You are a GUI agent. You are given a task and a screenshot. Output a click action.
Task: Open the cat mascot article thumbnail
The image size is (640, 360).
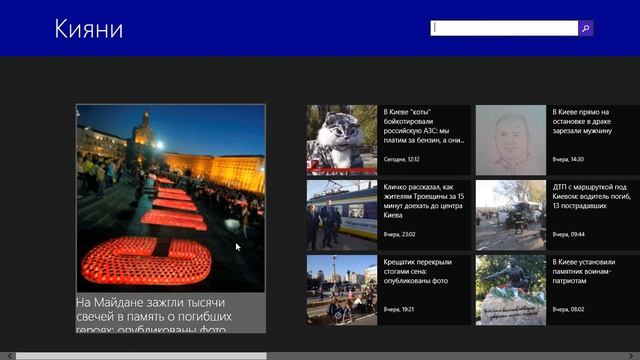point(342,140)
